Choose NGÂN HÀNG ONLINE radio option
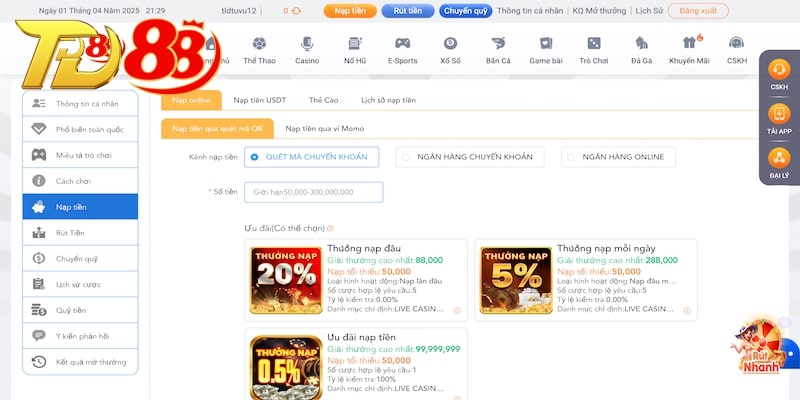The height and width of the screenshot is (400, 800). (570, 157)
